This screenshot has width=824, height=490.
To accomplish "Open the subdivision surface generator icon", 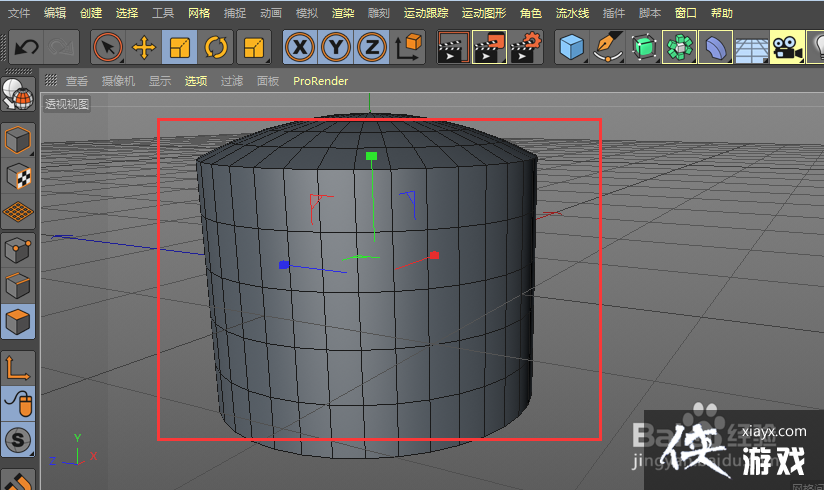I will [643, 47].
